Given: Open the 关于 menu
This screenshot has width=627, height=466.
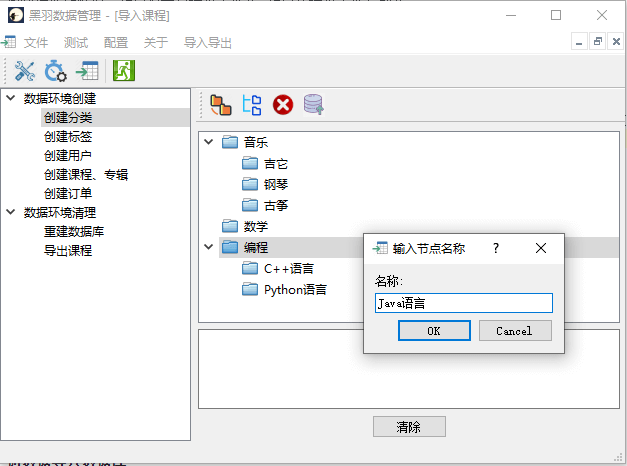Looking at the screenshot, I should [156, 42].
